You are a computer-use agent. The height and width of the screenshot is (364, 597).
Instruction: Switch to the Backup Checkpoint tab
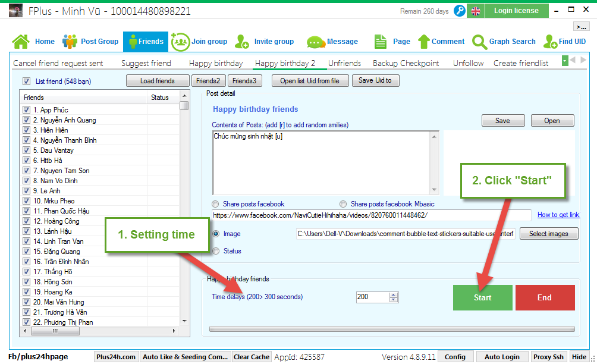[x=406, y=63]
